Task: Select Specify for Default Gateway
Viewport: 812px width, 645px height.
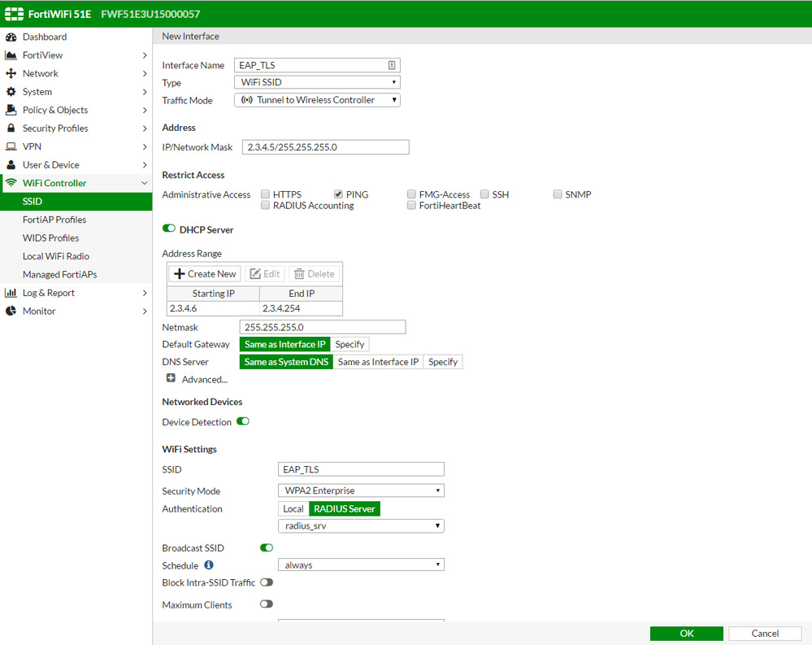Action: click(350, 344)
